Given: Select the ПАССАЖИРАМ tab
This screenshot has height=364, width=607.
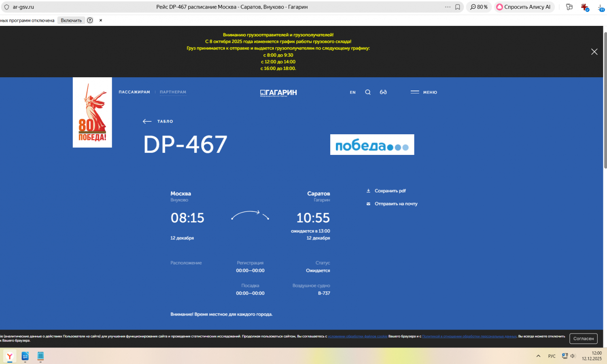Looking at the screenshot, I should [134, 92].
